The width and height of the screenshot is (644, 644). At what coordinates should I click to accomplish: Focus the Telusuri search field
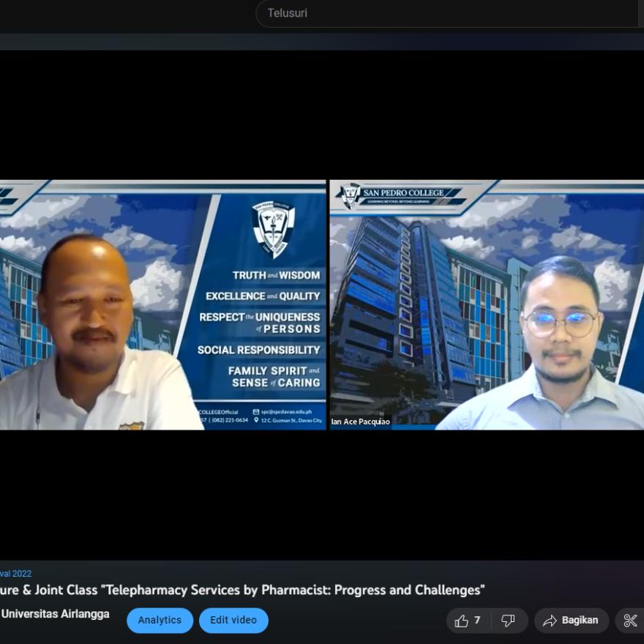[x=446, y=13]
